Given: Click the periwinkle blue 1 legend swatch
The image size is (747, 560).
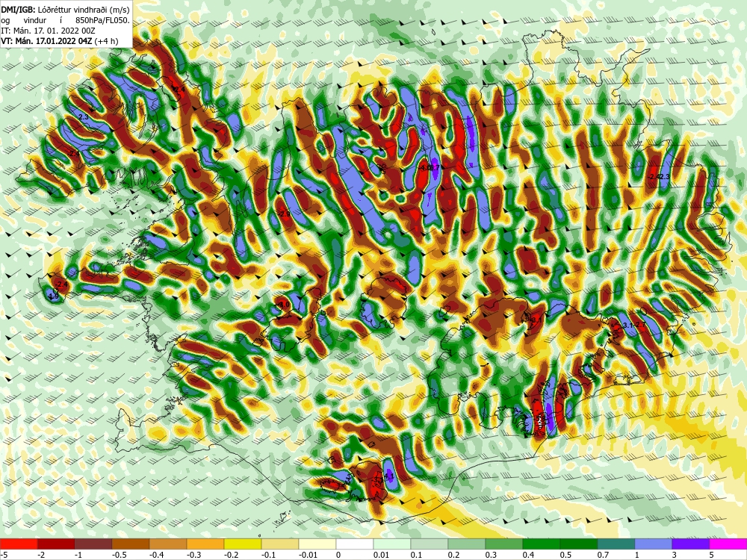Looking at the screenshot, I should click(654, 544).
